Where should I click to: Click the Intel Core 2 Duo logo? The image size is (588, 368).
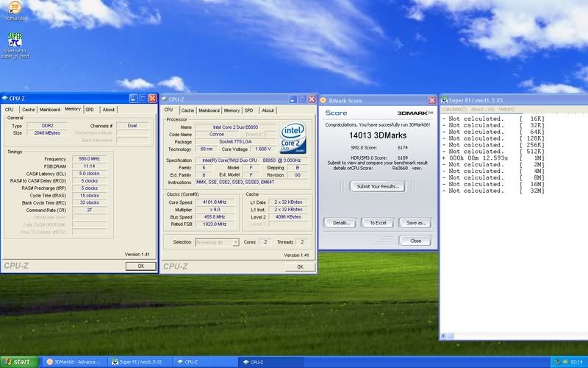[293, 138]
